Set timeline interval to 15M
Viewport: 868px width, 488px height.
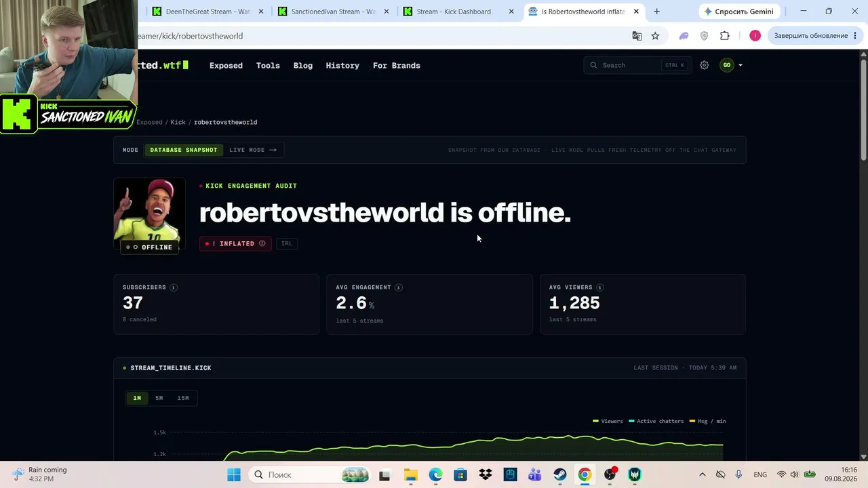point(183,398)
